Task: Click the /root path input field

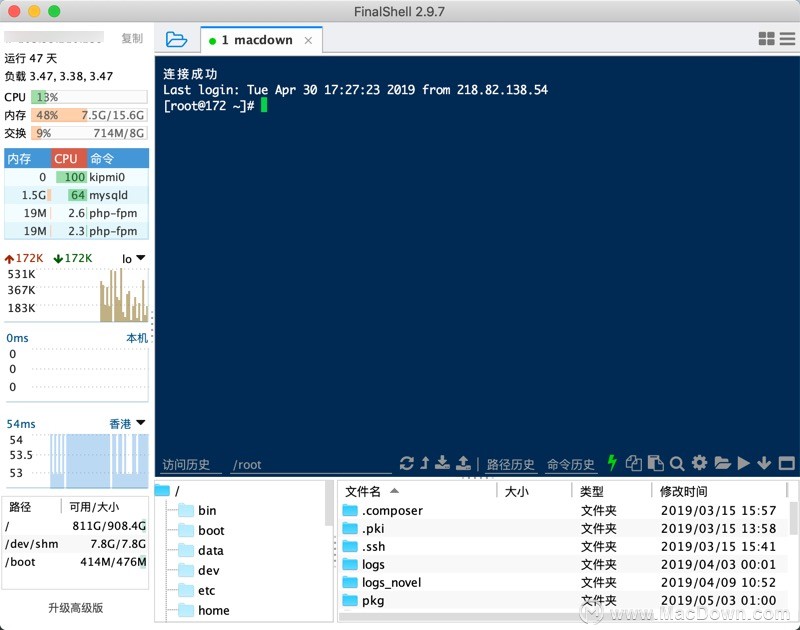Action: tap(311, 465)
